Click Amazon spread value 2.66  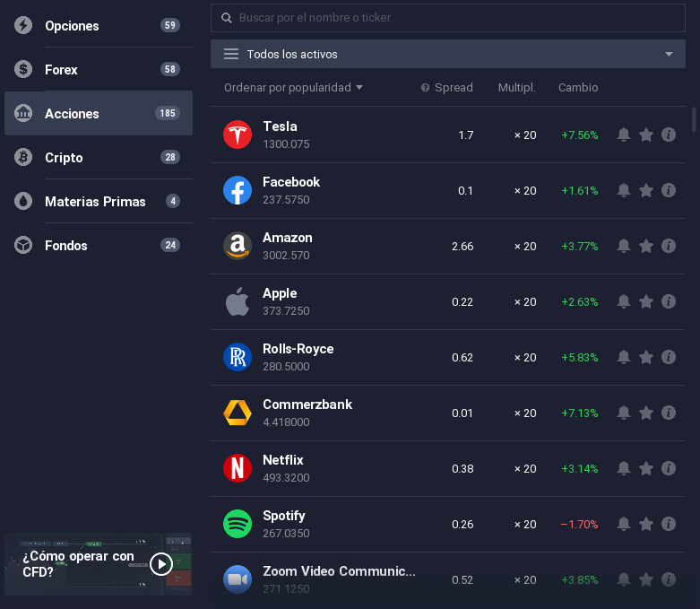[462, 246]
